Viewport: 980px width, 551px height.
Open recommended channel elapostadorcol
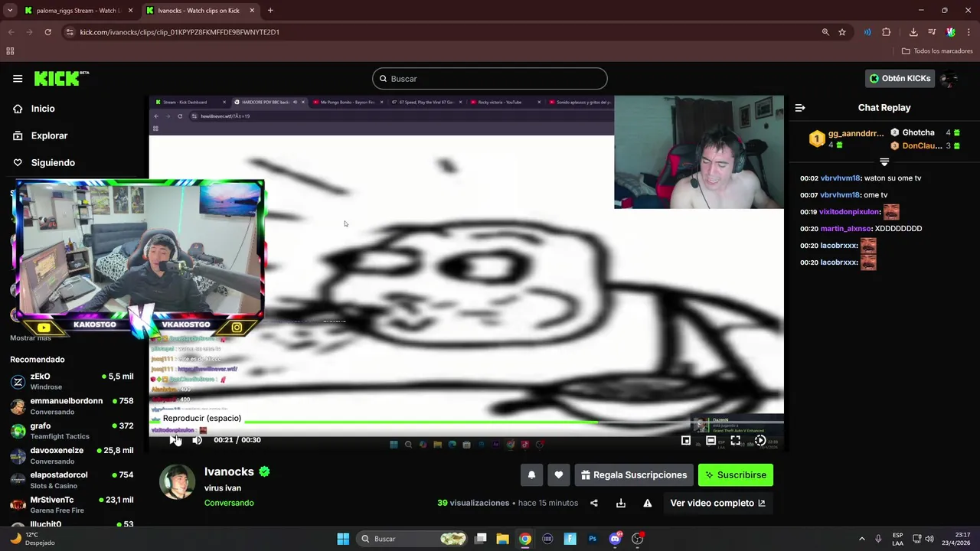coord(71,480)
